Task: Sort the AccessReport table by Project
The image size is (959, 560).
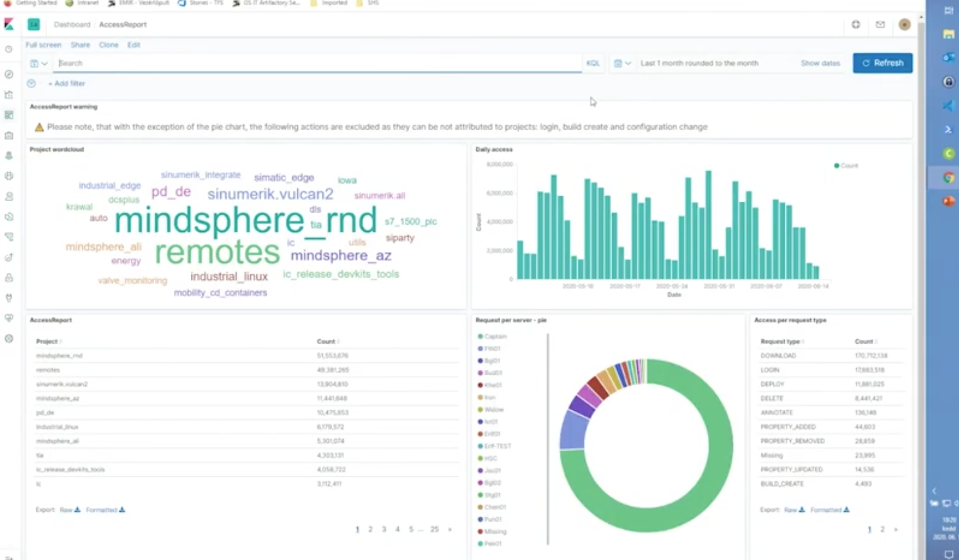Action: [x=49, y=341]
